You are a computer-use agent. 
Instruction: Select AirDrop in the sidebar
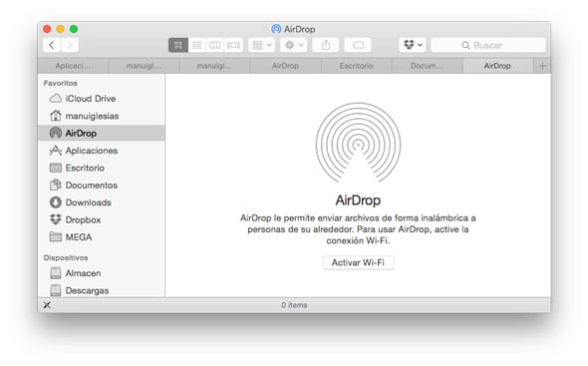102,133
